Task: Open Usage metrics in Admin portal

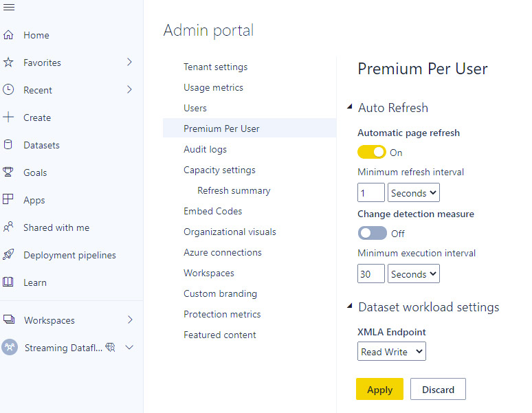Action: coord(213,87)
